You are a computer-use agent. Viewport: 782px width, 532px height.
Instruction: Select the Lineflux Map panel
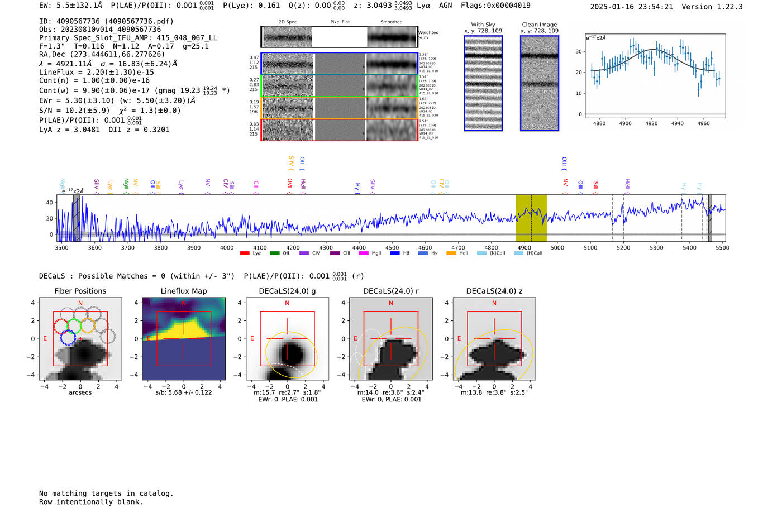click(x=184, y=339)
